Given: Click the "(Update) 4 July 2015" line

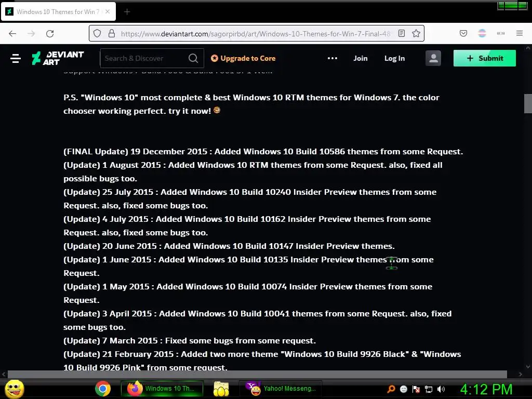Looking at the screenshot, I should 247,225.
